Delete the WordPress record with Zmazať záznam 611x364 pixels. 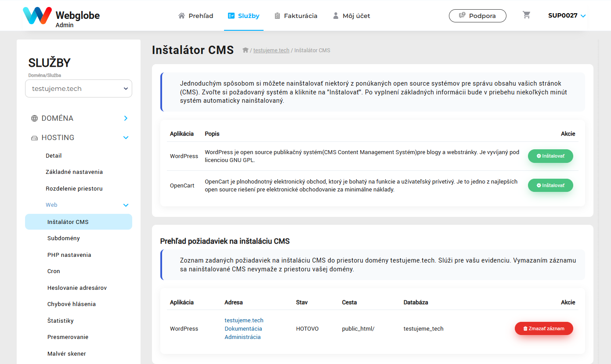pos(544,328)
